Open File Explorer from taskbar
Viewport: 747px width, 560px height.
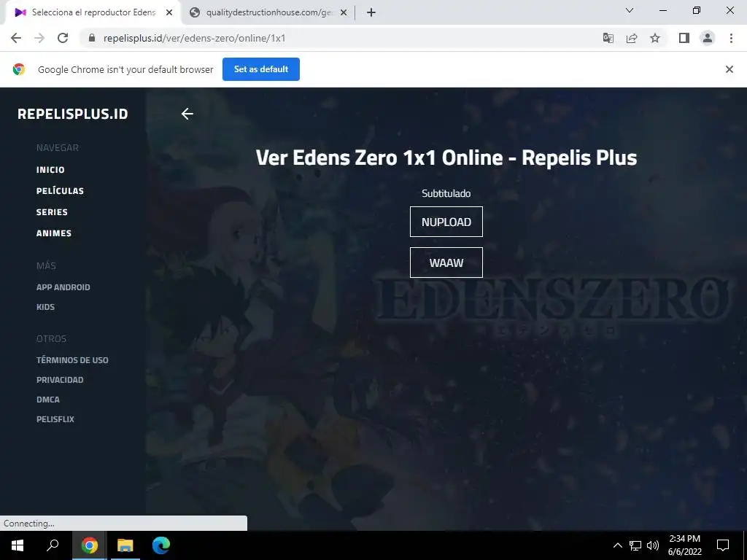coord(125,545)
